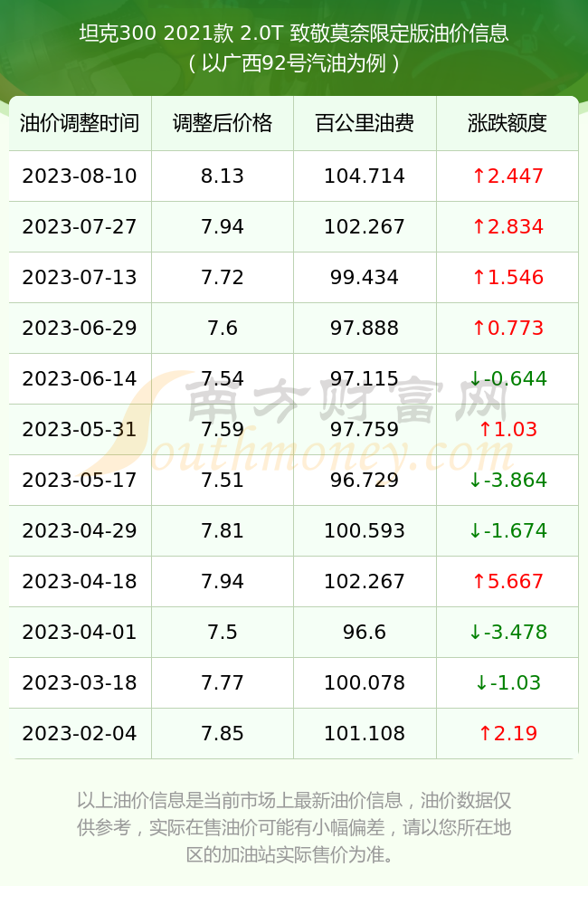Select the drop amount ↓-0.644
Screen dimensions: 588x905
point(507,378)
